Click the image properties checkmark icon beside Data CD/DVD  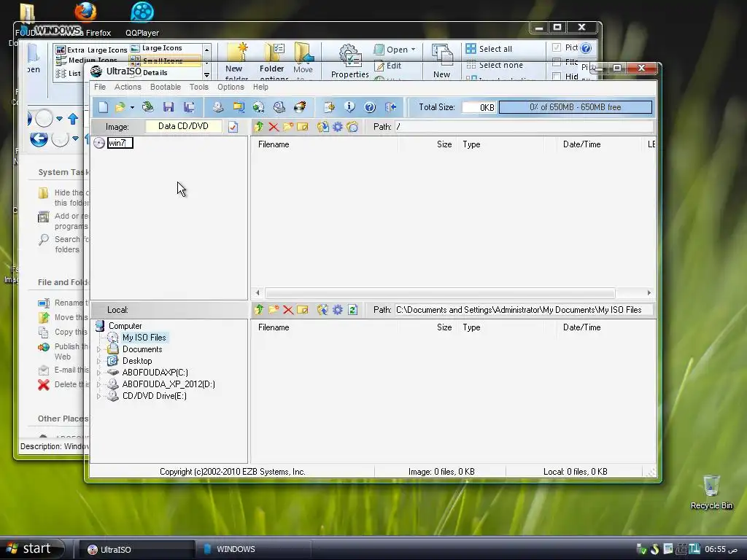click(233, 127)
